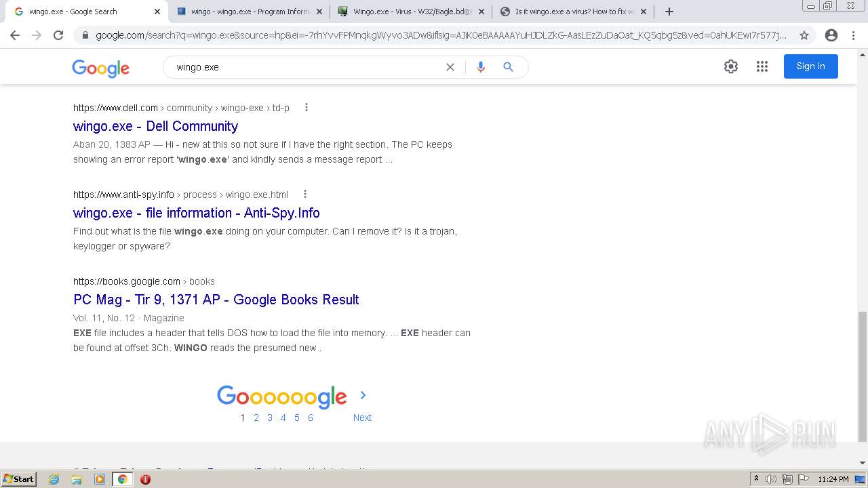This screenshot has height=488, width=868.
Task: Bookmark this page with the star icon
Action: [x=804, y=35]
